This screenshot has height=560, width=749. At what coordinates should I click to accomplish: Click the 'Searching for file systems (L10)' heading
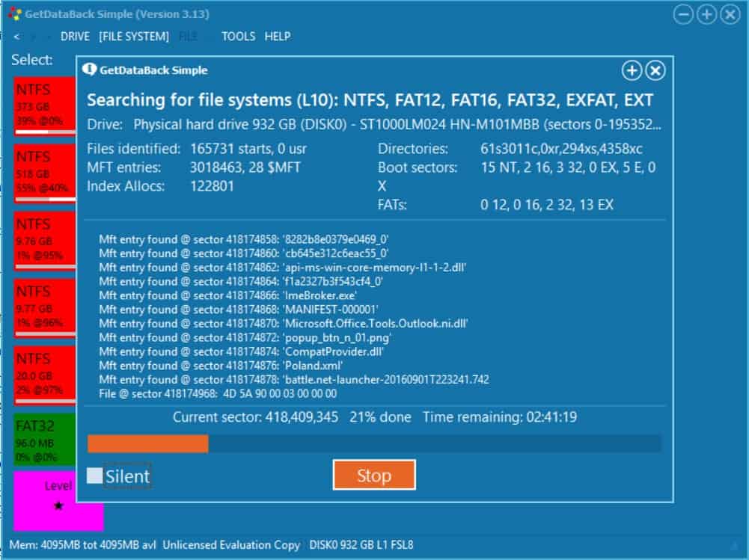tap(370, 100)
